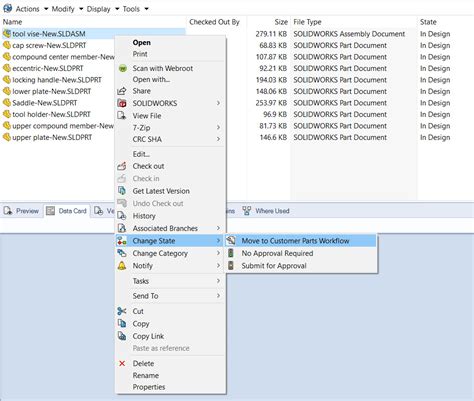Select the cap screw-New.SLDPRT file name

[x=49, y=45]
